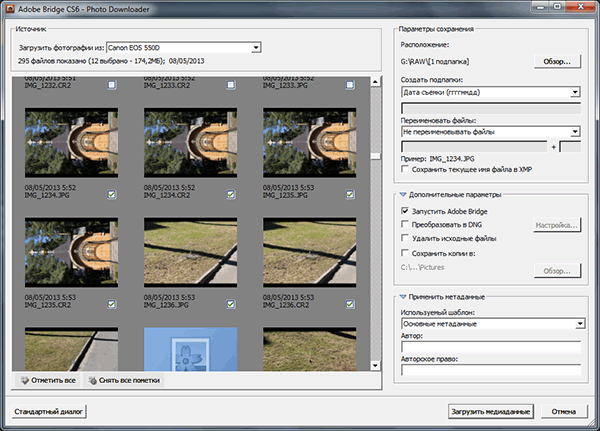Click Загрузить медиаданные button
This screenshot has height=431, width=600.
[x=491, y=411]
